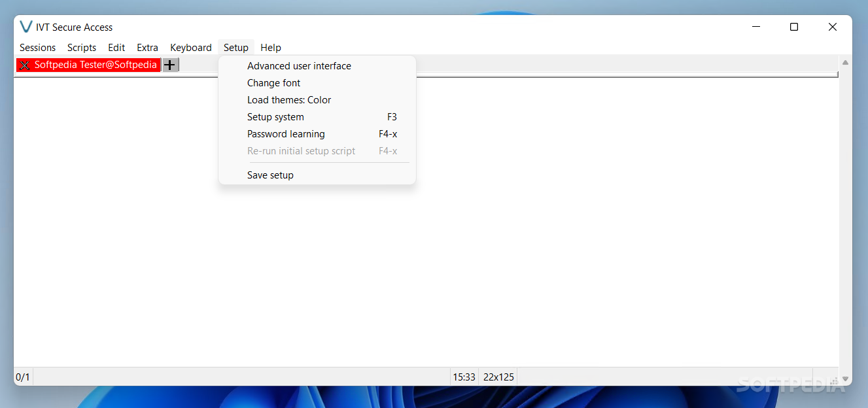Screen dimensions: 868x408
Task: Open Setup system entry
Action: coord(317,117)
